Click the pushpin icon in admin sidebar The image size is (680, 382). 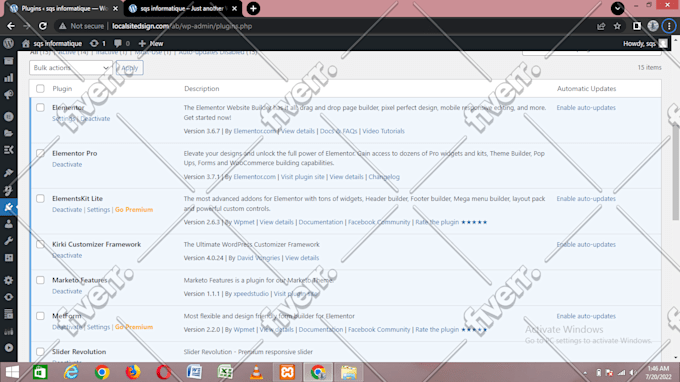(8, 173)
